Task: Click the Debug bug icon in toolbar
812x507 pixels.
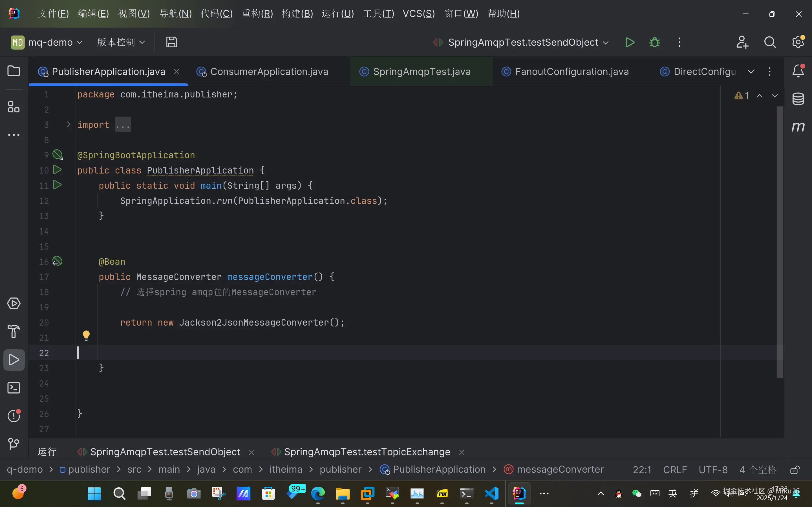Action: pyautogui.click(x=654, y=42)
